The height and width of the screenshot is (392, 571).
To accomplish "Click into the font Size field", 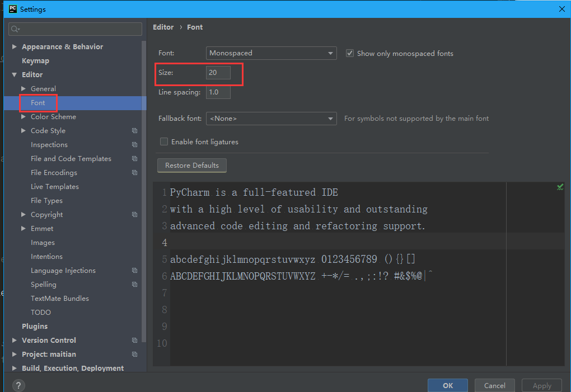I will (218, 73).
